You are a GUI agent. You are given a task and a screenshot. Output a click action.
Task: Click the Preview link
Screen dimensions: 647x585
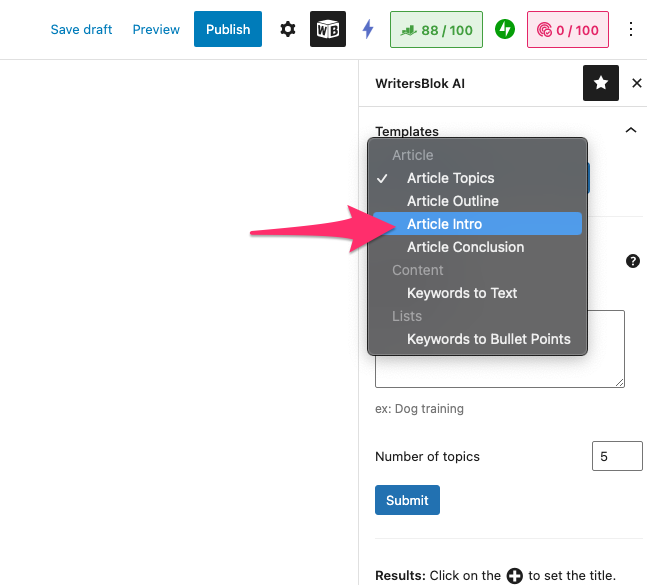pyautogui.click(x=156, y=29)
